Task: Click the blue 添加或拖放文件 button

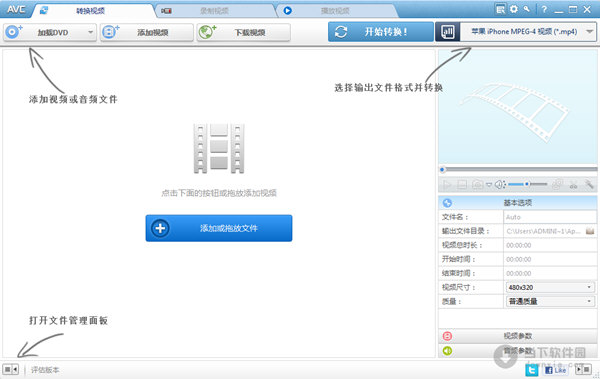Action: 219,228
